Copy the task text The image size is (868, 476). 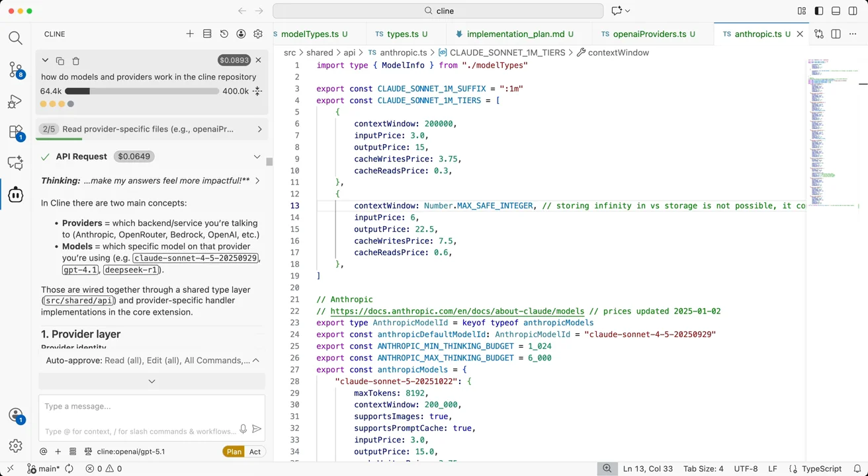point(60,61)
